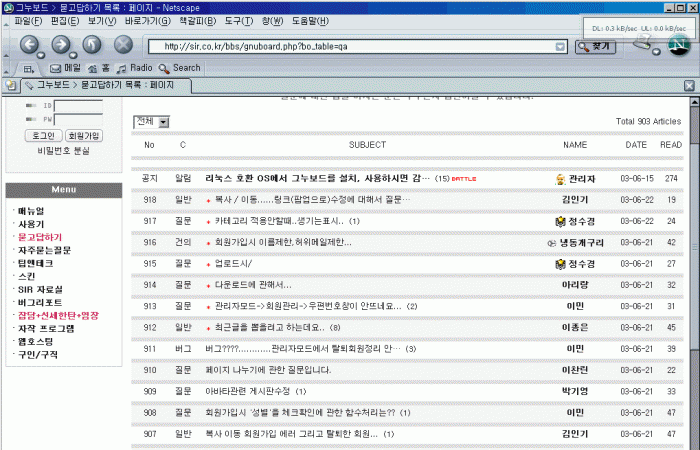Click the browser Forward arrow button

pyautogui.click(x=60, y=44)
